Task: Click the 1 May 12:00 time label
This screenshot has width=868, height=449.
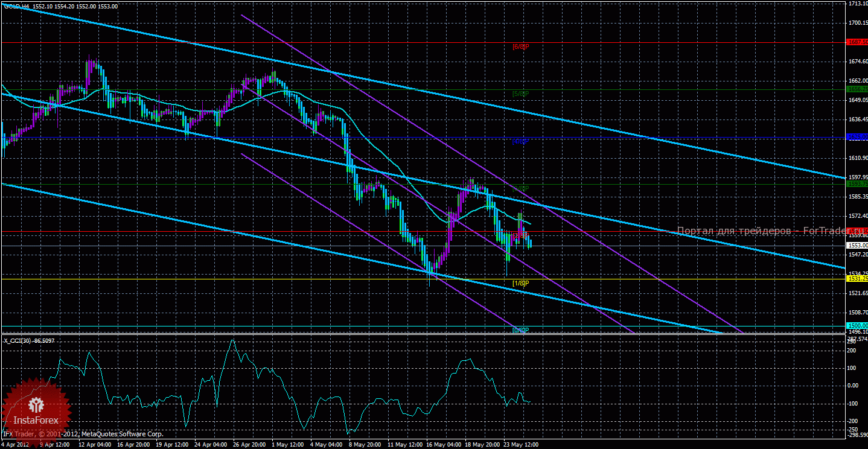Action: click(288, 444)
